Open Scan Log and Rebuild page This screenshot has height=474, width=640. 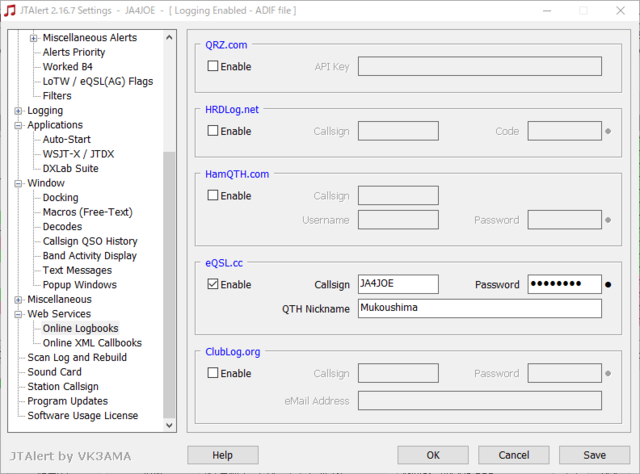(x=77, y=357)
